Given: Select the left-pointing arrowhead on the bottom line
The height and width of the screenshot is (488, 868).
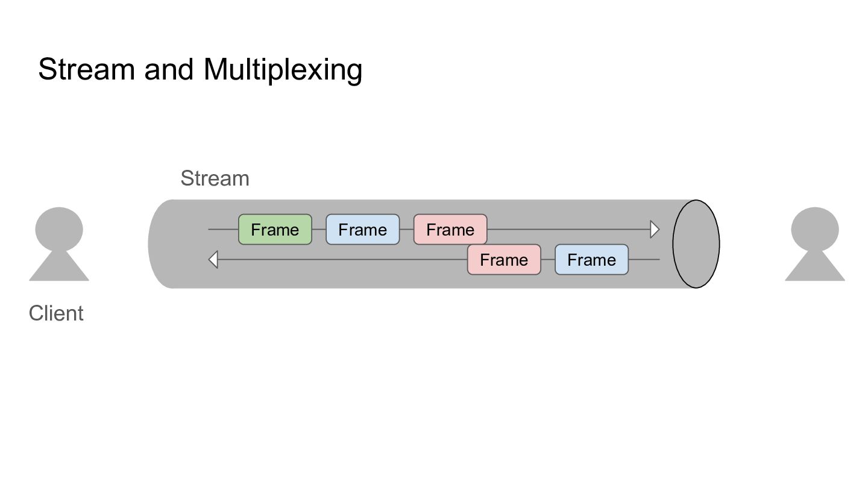Looking at the screenshot, I should pos(213,260).
